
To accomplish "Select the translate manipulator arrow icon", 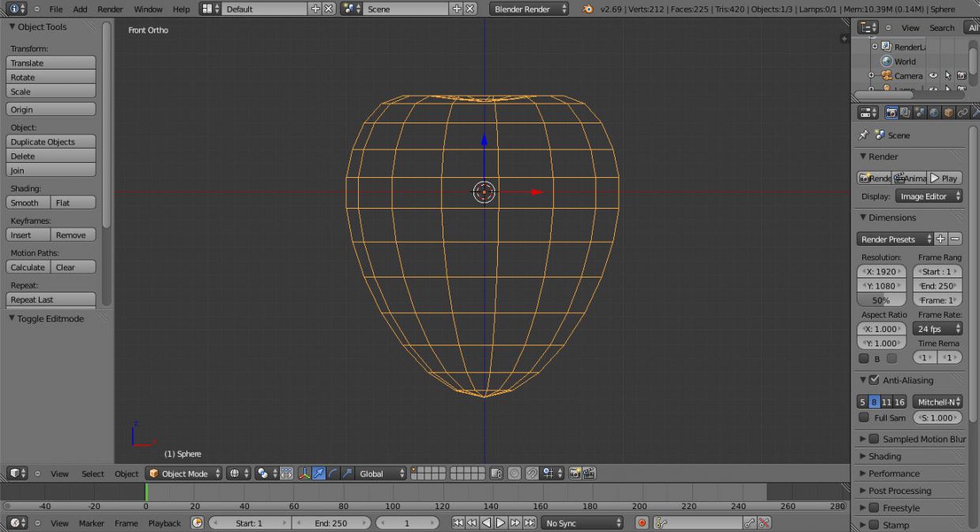I will pyautogui.click(x=319, y=474).
